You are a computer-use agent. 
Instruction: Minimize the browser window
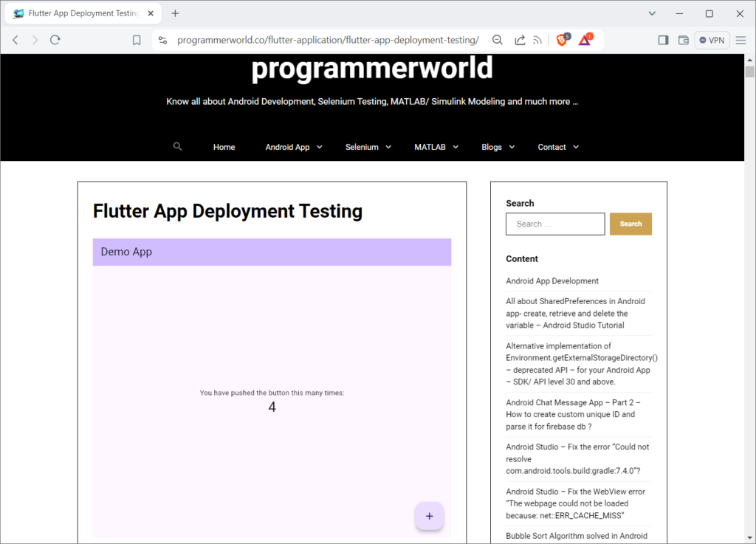point(679,13)
